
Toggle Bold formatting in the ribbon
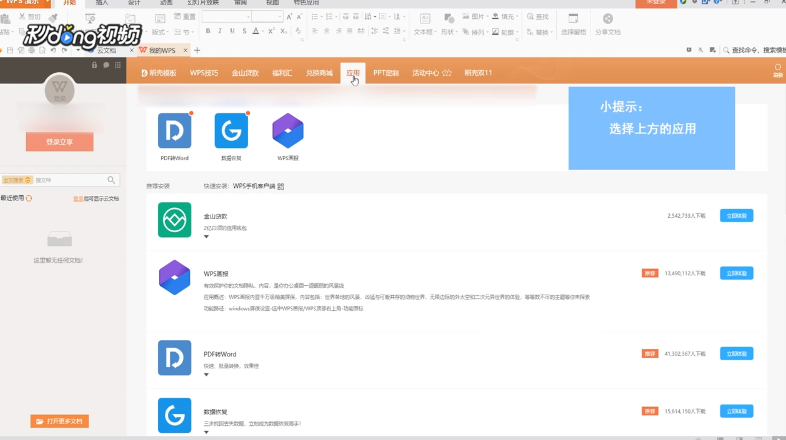pos(208,31)
